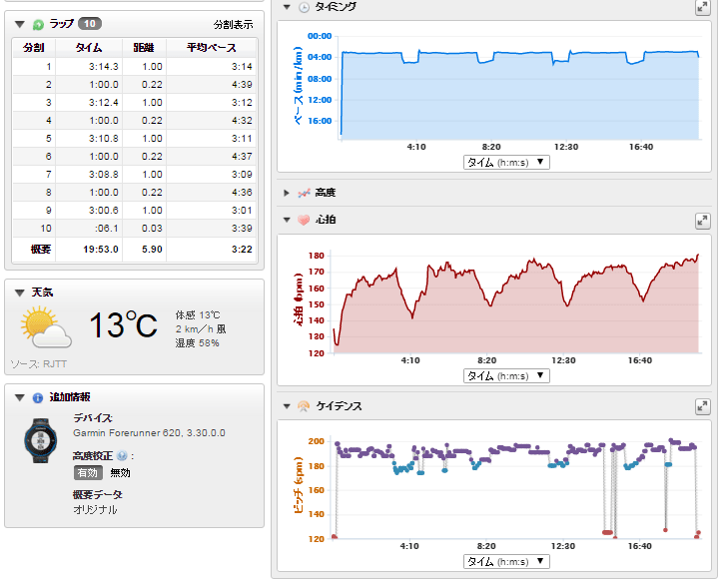
Task: Maximize the タイミング pace chart
Action: pos(703,7)
